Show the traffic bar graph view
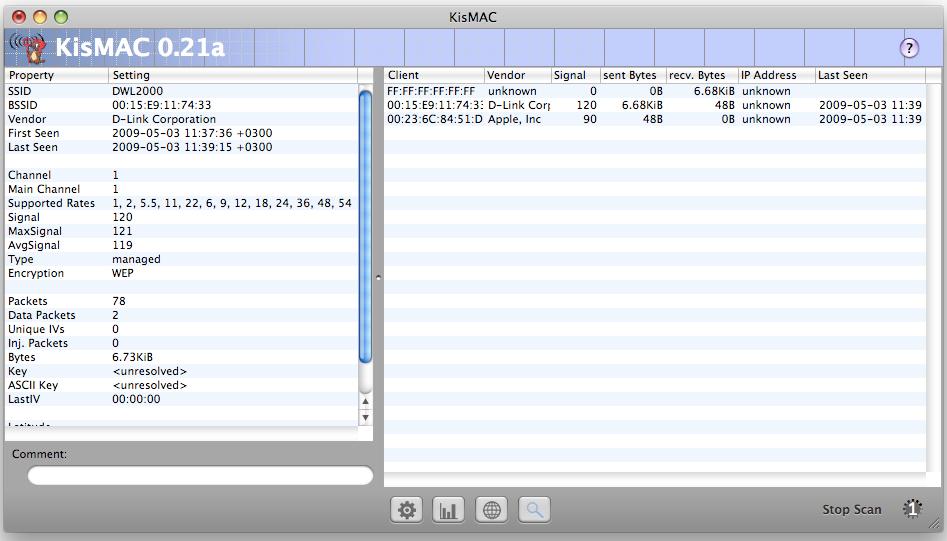 point(448,510)
